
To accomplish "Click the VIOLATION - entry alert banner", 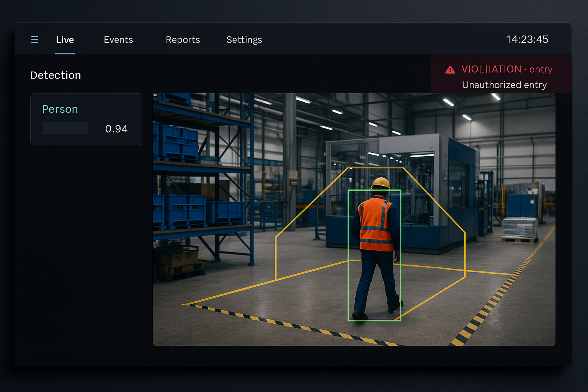I will [507, 69].
